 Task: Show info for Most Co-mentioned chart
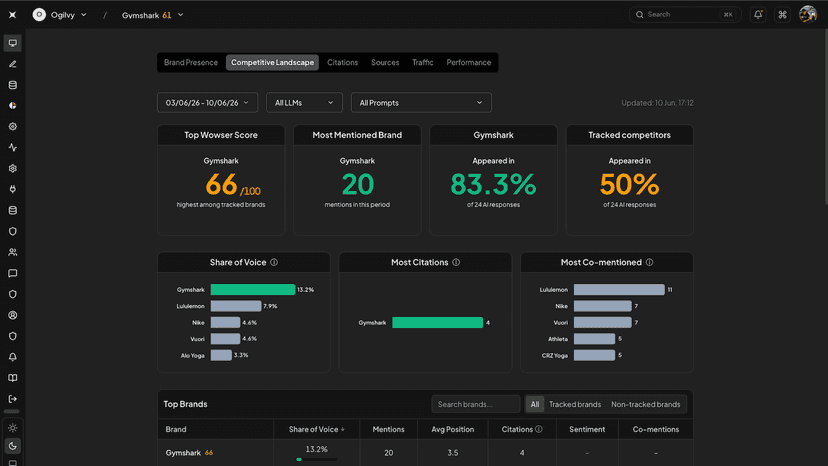tap(649, 262)
